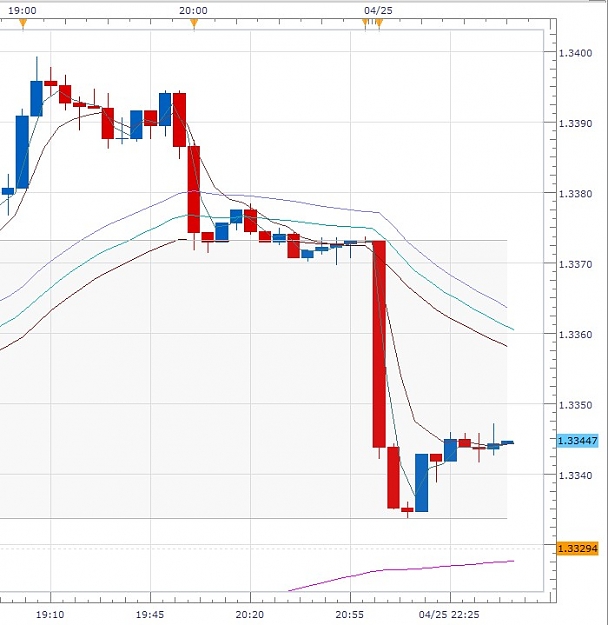Click the 19:10 bottom time label

tap(50, 615)
